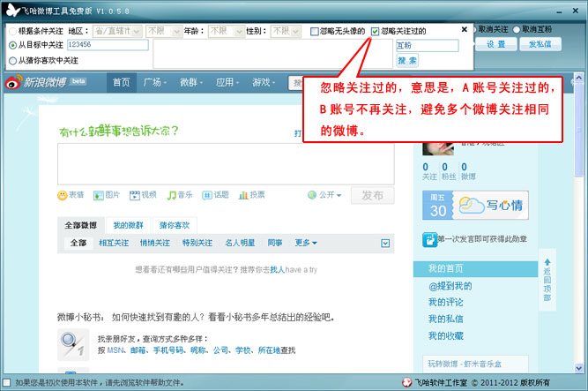Click the 返回顶部 back-to-top arrow
Viewport: 588px width, 391px height.
(x=547, y=262)
